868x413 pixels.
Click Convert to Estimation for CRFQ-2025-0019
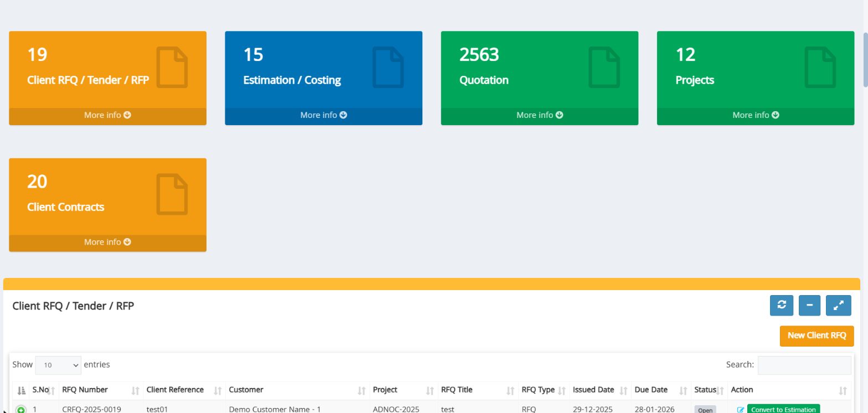(x=783, y=409)
